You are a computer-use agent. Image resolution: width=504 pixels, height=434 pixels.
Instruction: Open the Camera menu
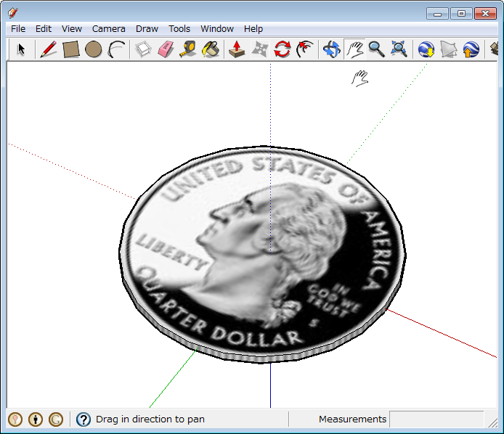click(109, 29)
